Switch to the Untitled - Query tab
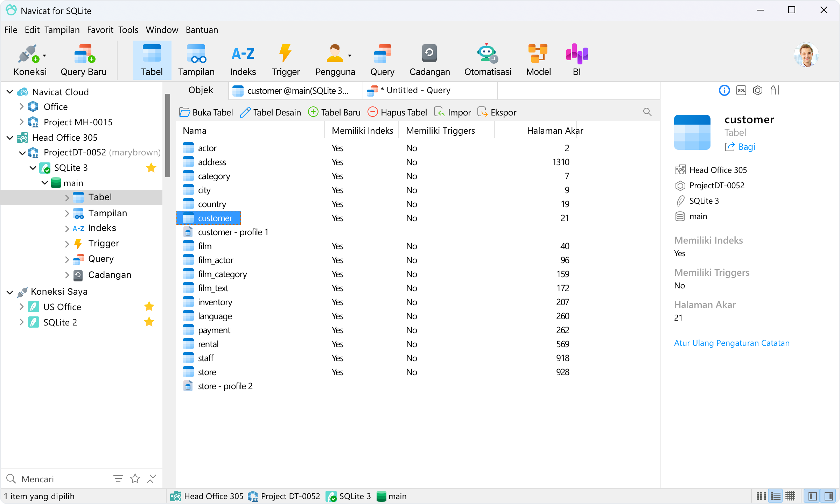840x504 pixels. (430, 90)
